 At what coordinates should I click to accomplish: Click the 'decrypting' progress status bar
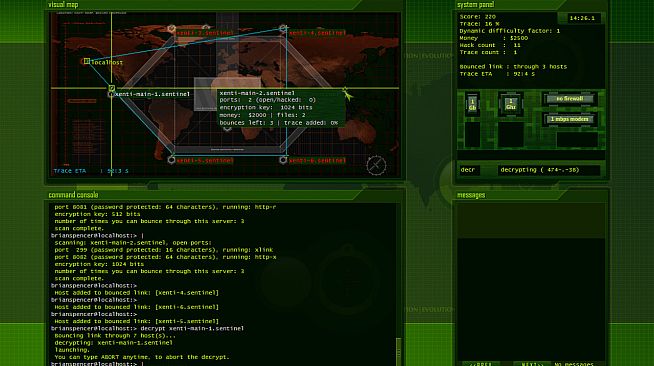(x=548, y=170)
